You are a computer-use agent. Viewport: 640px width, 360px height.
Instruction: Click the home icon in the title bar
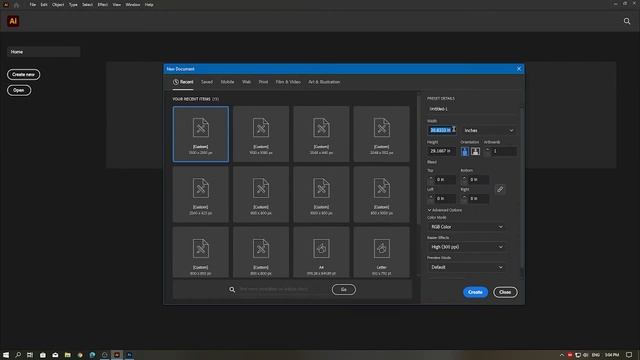coord(16,4)
